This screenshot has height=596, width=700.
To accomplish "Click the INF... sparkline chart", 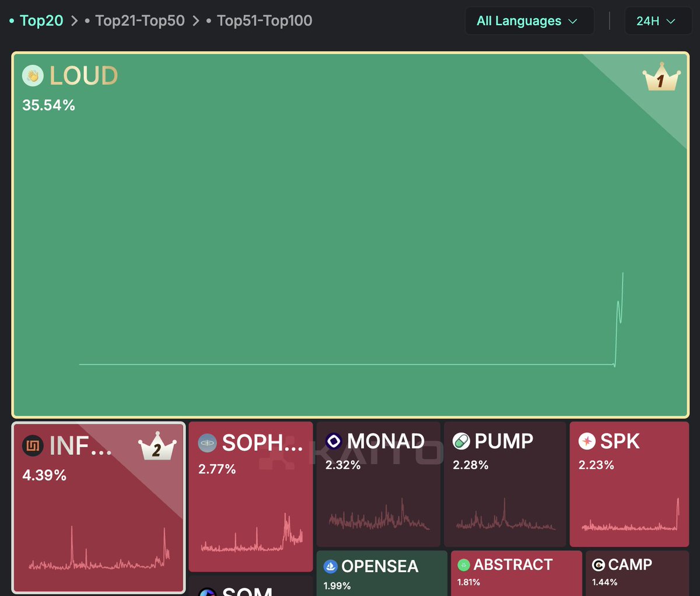I will [99, 549].
